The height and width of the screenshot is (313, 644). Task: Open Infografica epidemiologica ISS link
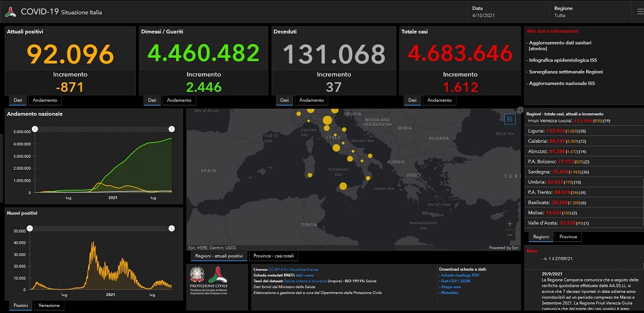point(562,60)
